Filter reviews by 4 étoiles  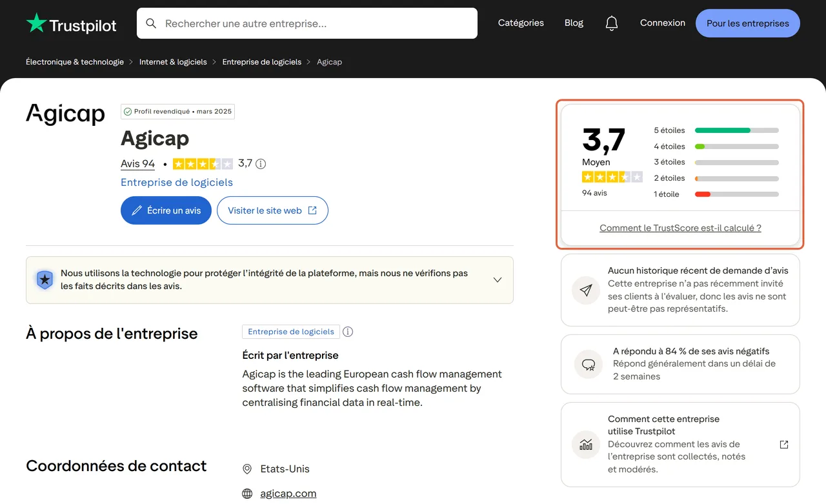(716, 146)
